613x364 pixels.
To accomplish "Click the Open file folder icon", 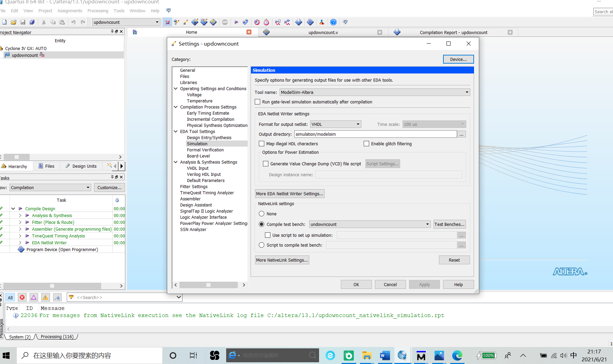I will tap(14, 22).
